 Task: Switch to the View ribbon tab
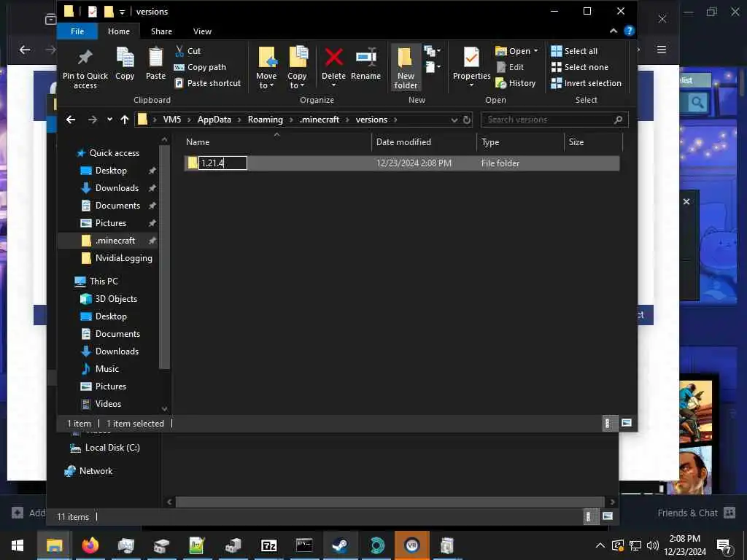click(202, 31)
